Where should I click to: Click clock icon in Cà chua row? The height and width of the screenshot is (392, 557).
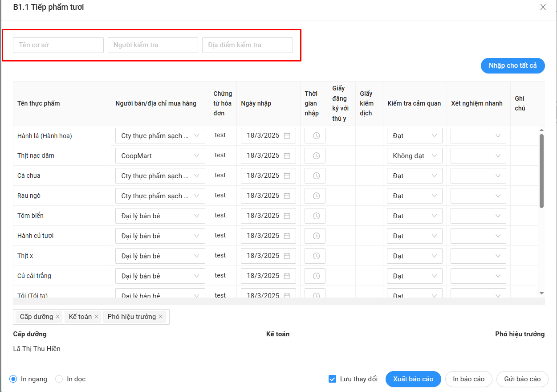click(316, 176)
